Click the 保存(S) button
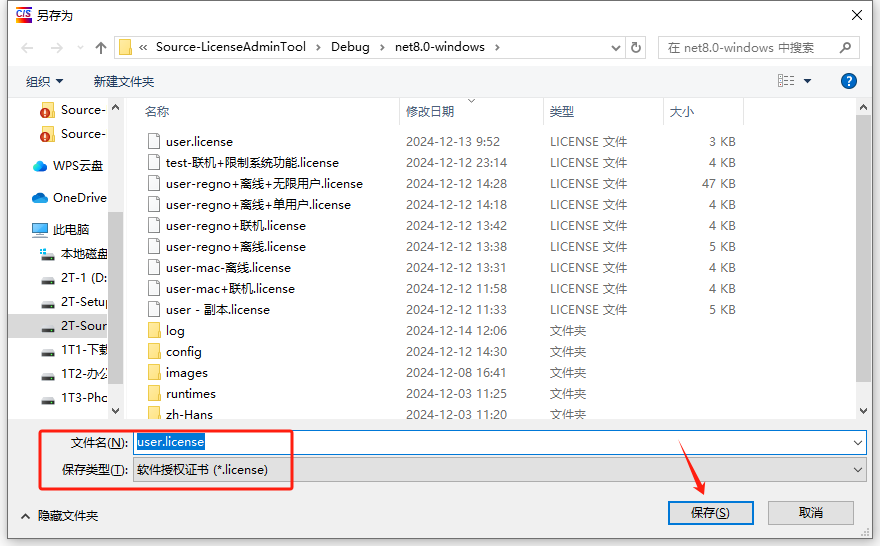Viewport: 880px width, 546px height. coord(710,513)
